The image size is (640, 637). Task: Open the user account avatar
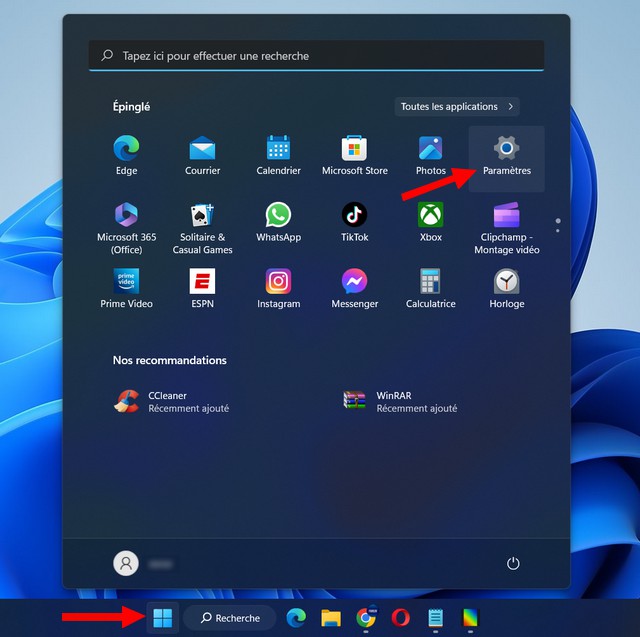tap(126, 564)
